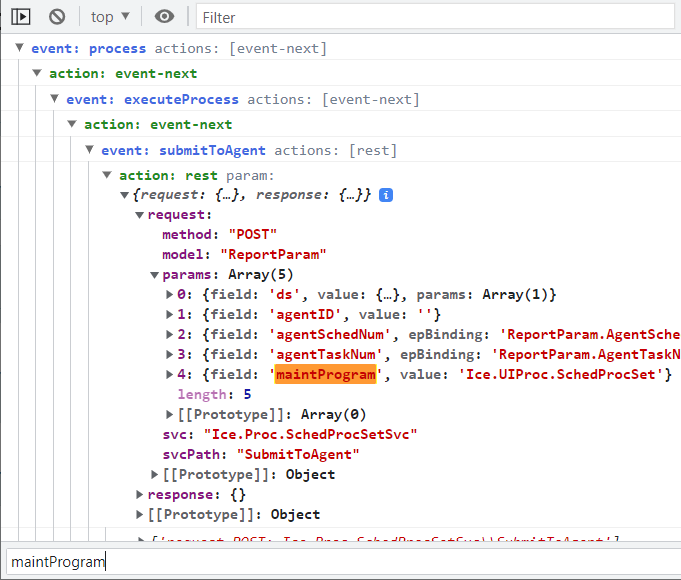Expand array item 1 with field 'agentID'
Screen dimensions: 681x580
click(169, 314)
